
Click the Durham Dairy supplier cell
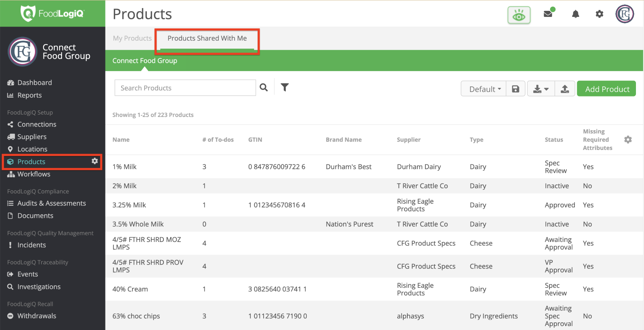419,167
